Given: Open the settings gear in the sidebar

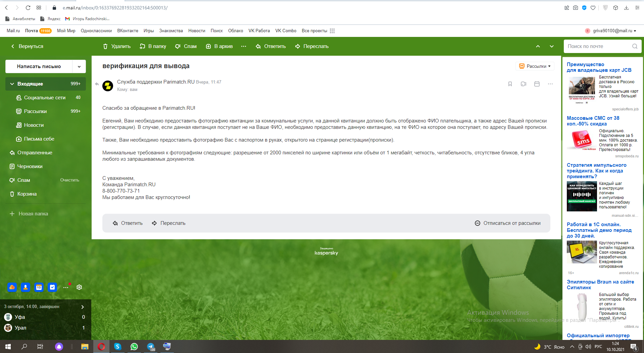Looking at the screenshot, I should click(79, 287).
